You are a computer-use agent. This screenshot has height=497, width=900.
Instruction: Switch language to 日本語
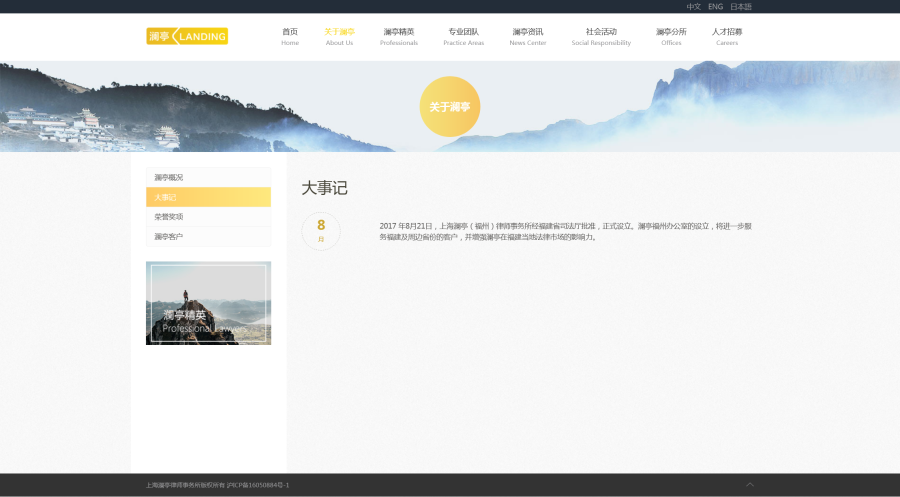click(x=741, y=7)
